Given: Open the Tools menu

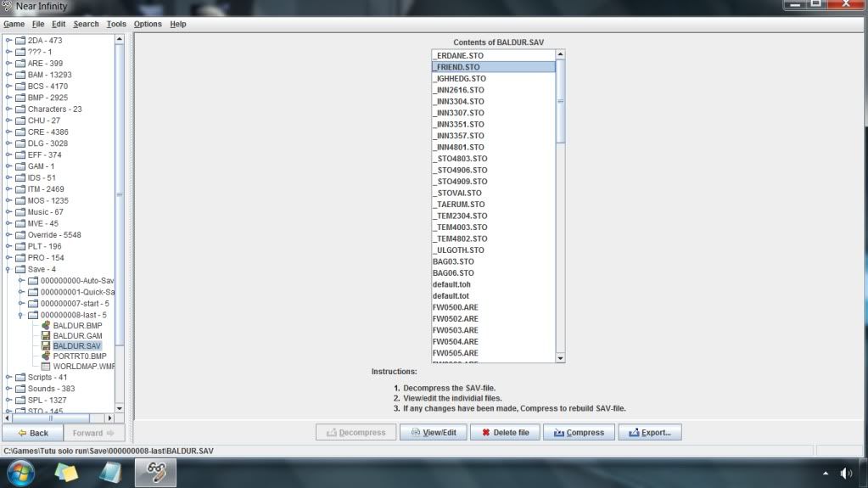Looking at the screenshot, I should (116, 24).
